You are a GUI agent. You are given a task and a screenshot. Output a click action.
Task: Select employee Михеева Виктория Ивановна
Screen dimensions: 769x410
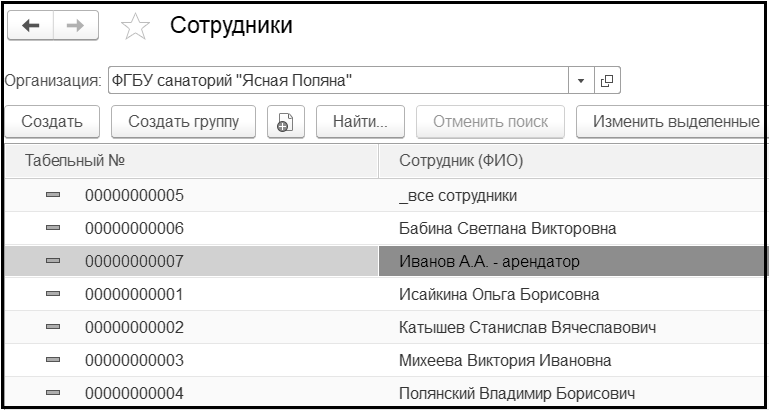[505, 360]
